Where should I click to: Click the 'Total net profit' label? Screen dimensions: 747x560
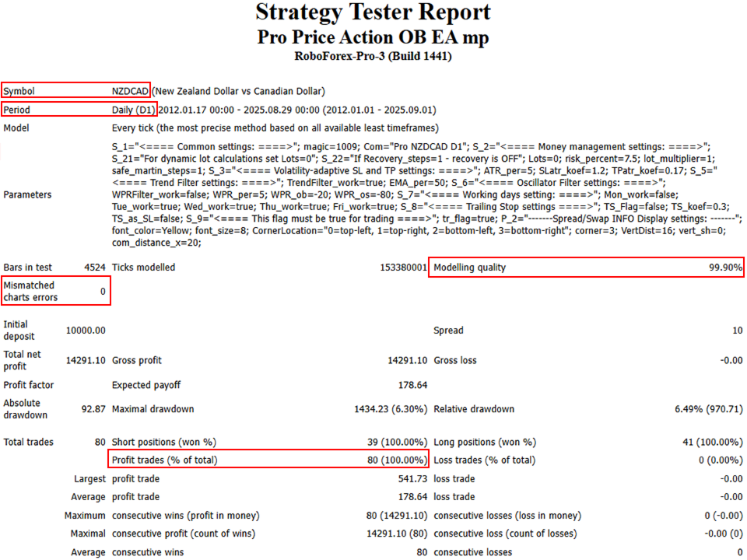point(22,360)
